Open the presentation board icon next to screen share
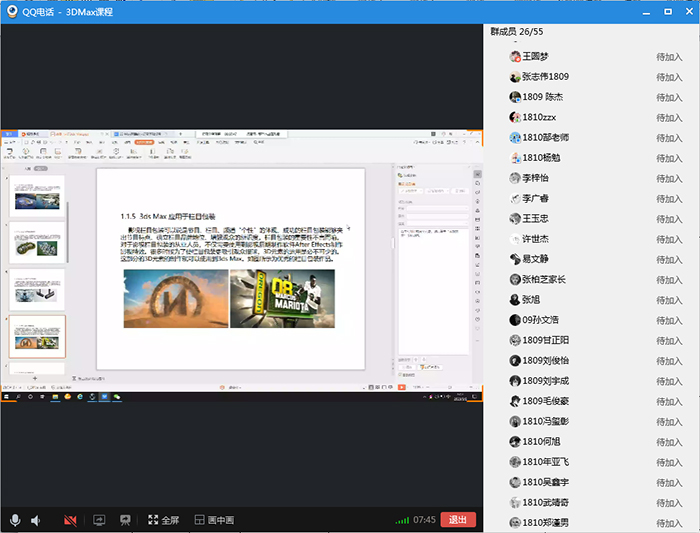The width and height of the screenshot is (700, 533). (125, 520)
